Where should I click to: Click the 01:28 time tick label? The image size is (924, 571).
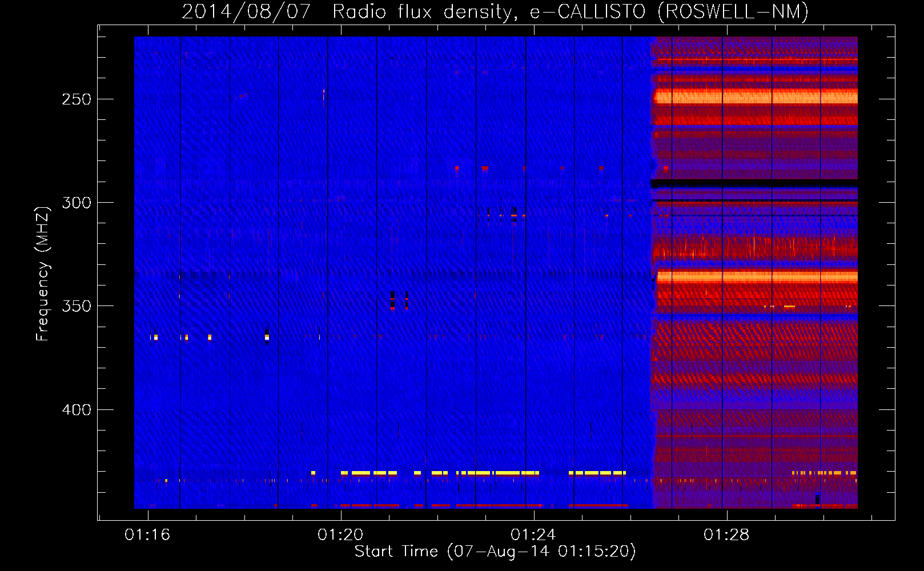726,534
